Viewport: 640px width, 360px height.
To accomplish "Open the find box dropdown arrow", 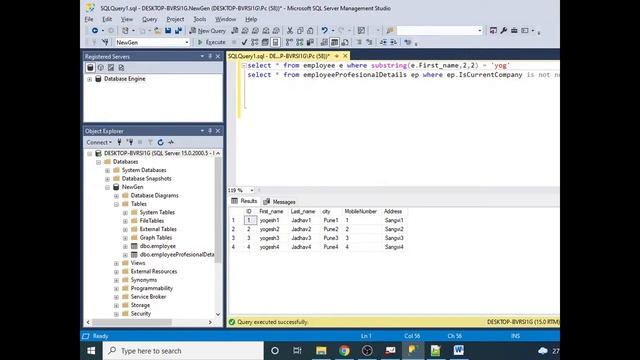I will tap(480, 31).
